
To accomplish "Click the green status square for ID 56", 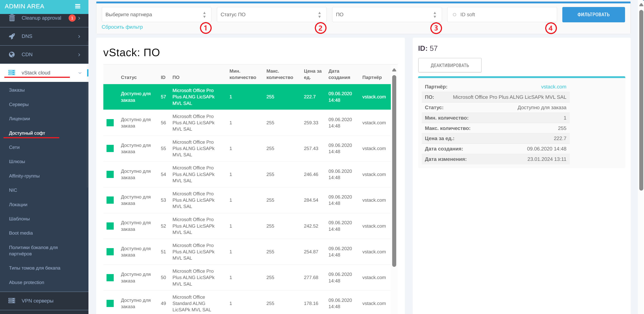I will (110, 123).
